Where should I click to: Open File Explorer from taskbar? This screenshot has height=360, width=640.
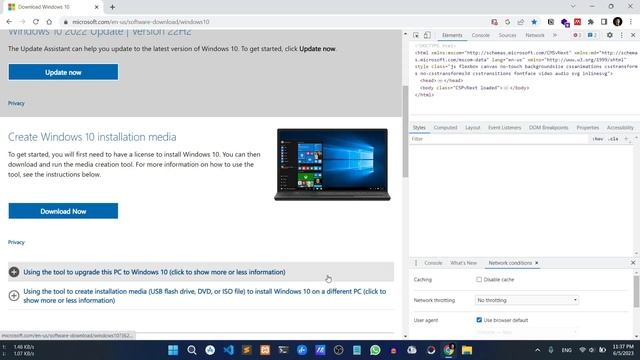pos(467,350)
